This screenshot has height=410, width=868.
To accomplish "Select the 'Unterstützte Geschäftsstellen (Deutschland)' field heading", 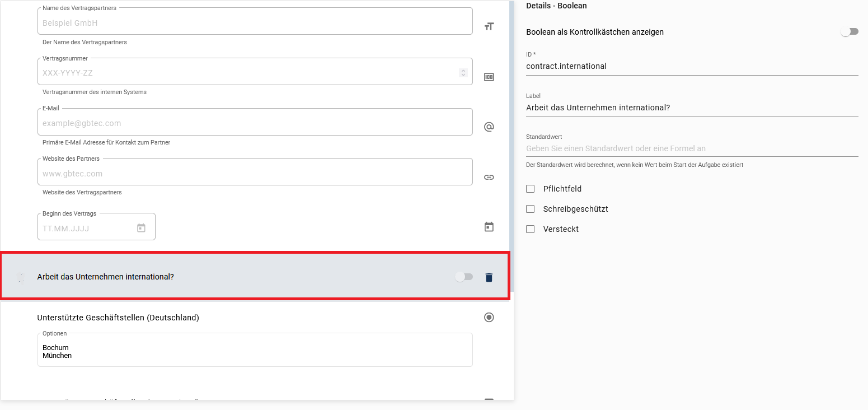I will tap(118, 318).
